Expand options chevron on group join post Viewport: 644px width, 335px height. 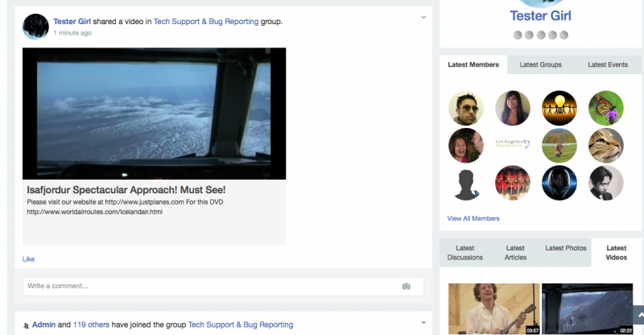[423, 323]
